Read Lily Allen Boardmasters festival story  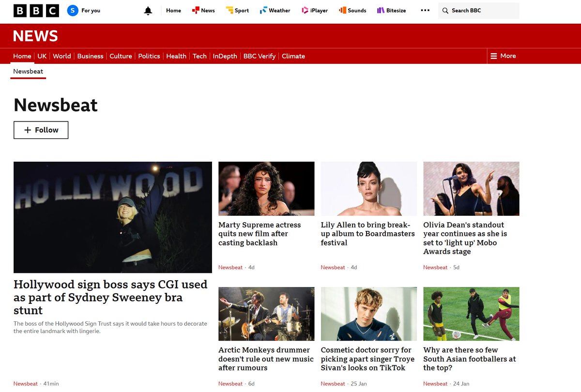(x=368, y=234)
